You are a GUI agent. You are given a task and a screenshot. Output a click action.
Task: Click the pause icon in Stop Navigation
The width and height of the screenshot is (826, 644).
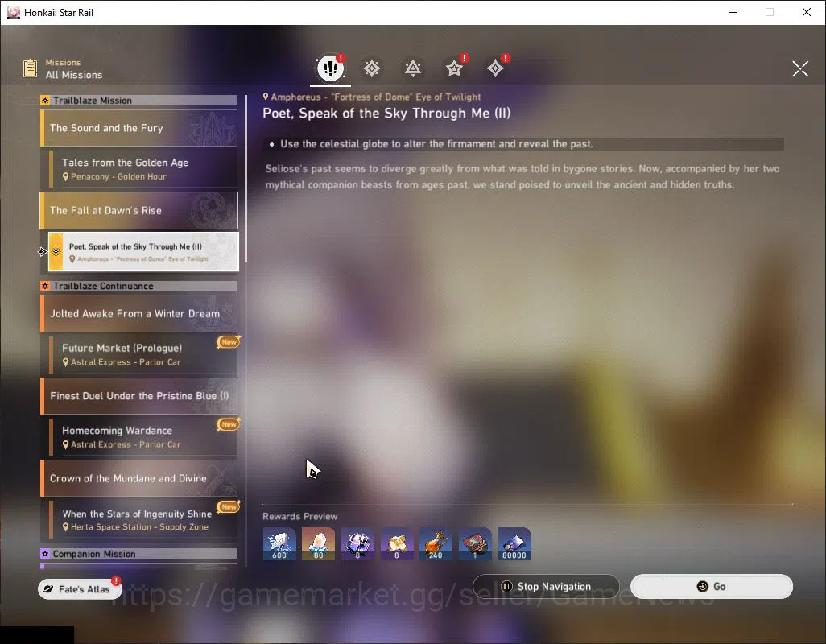pyautogui.click(x=506, y=587)
